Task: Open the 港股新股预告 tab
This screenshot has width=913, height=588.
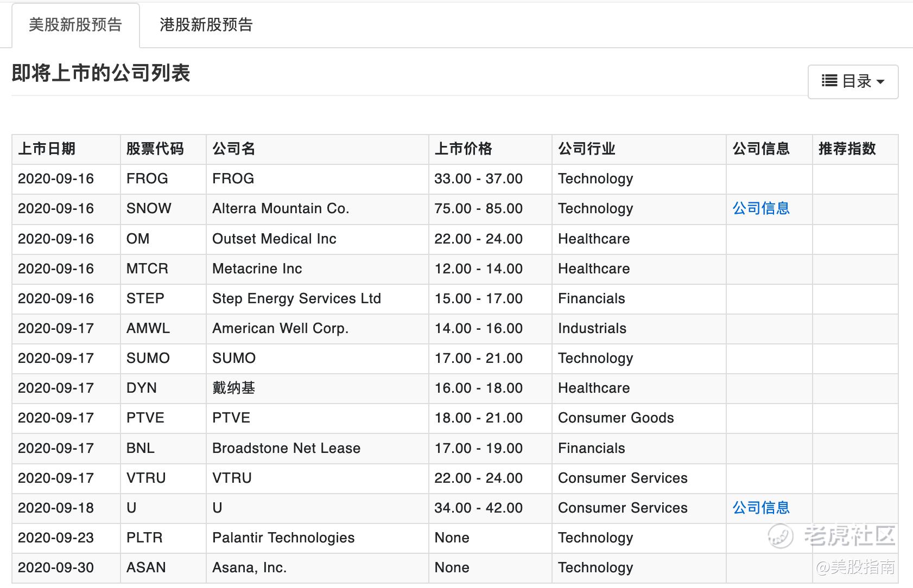Action: pyautogui.click(x=206, y=25)
